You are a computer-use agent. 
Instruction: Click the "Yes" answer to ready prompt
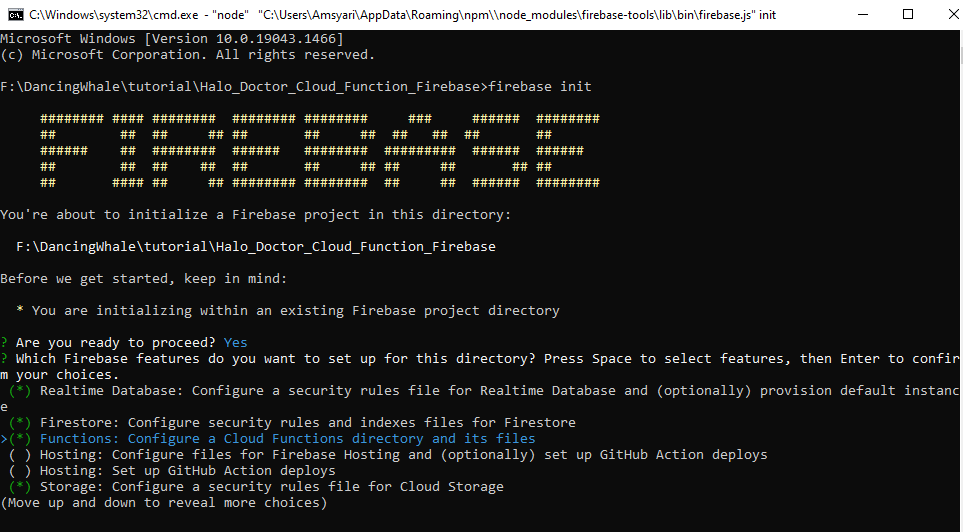[235, 343]
